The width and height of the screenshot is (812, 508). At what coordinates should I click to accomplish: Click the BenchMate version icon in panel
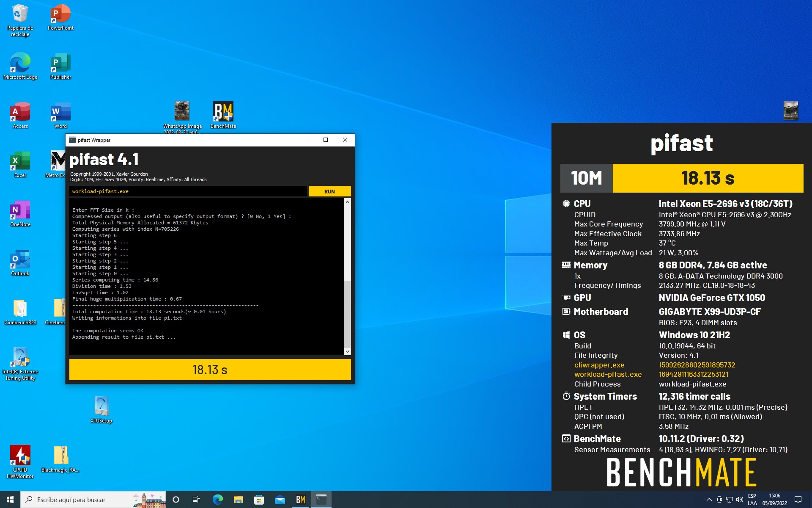(566, 439)
